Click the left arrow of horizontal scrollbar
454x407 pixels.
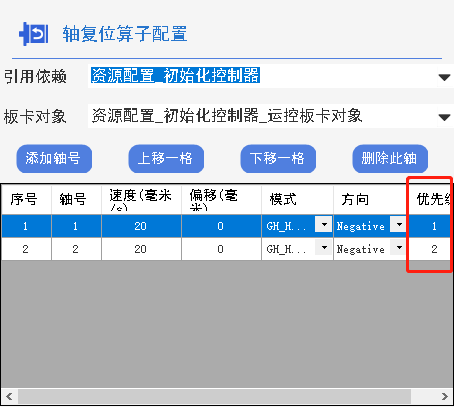click(9, 396)
